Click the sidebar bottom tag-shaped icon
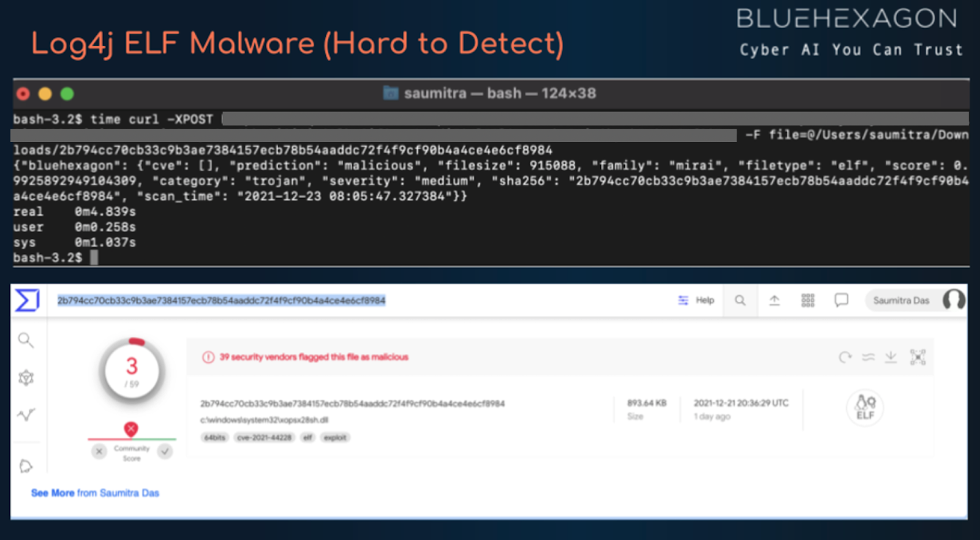The height and width of the screenshot is (540, 980). pyautogui.click(x=26, y=466)
